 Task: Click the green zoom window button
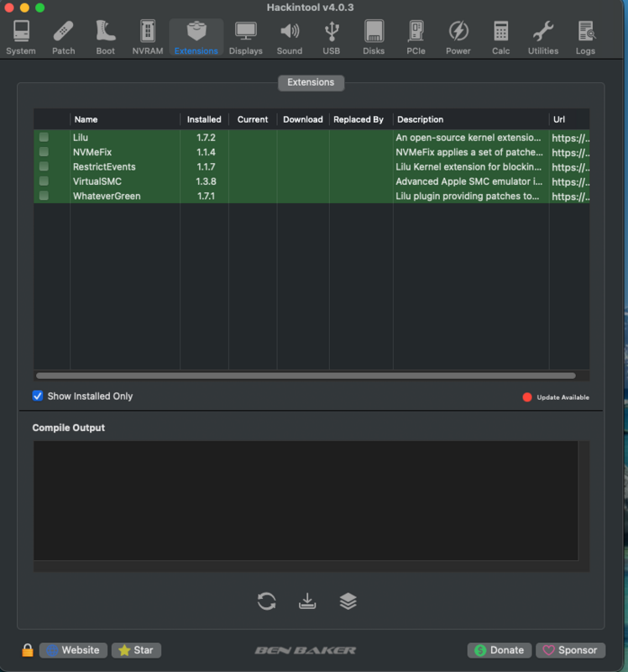(39, 8)
